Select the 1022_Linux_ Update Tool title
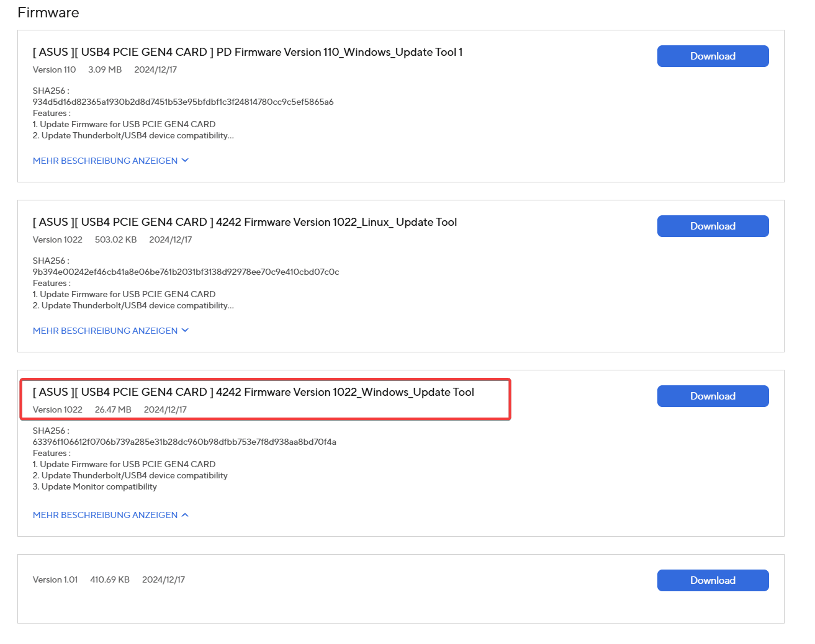 (x=245, y=222)
